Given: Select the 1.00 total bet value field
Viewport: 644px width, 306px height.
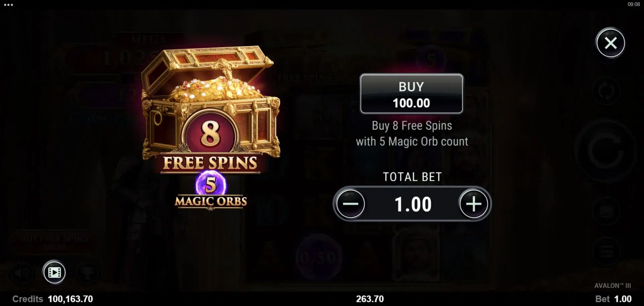Looking at the screenshot, I should [x=412, y=204].
